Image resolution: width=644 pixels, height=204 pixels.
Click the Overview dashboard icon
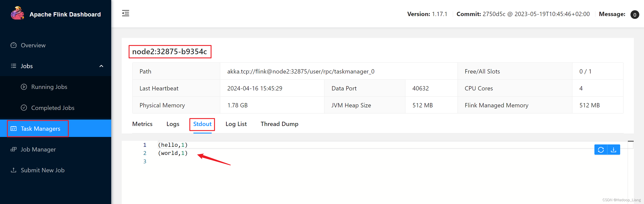14,45
